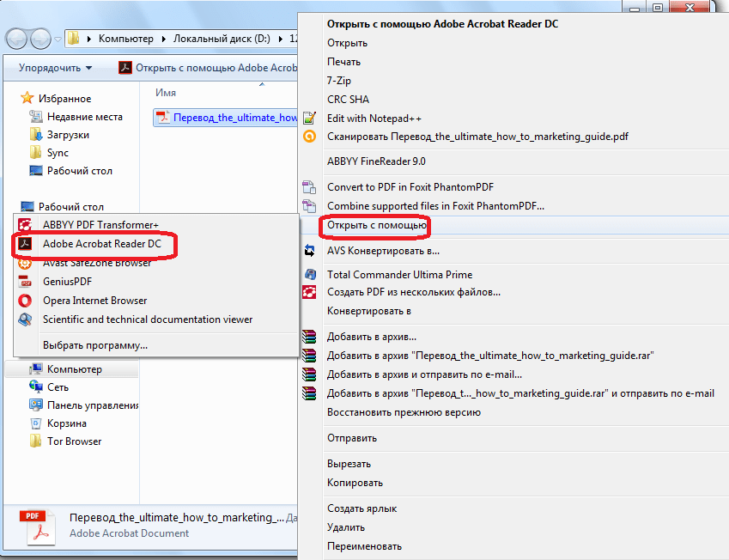Open the Открыть с помощью submenu
729x560 pixels.
pos(377,225)
